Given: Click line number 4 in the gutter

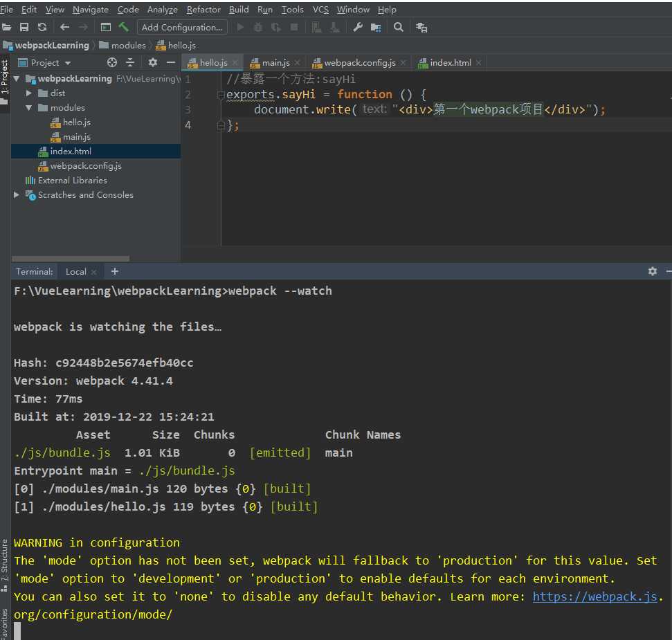Looking at the screenshot, I should point(188,125).
